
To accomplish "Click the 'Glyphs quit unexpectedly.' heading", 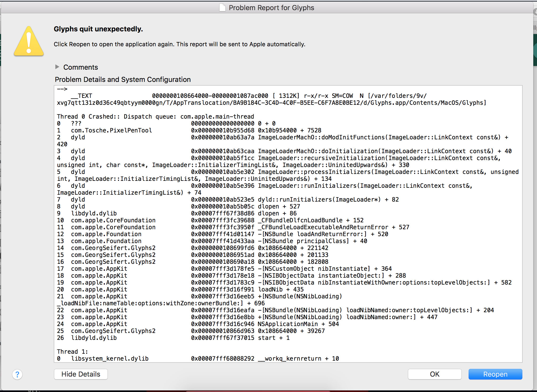I will pyautogui.click(x=98, y=29).
